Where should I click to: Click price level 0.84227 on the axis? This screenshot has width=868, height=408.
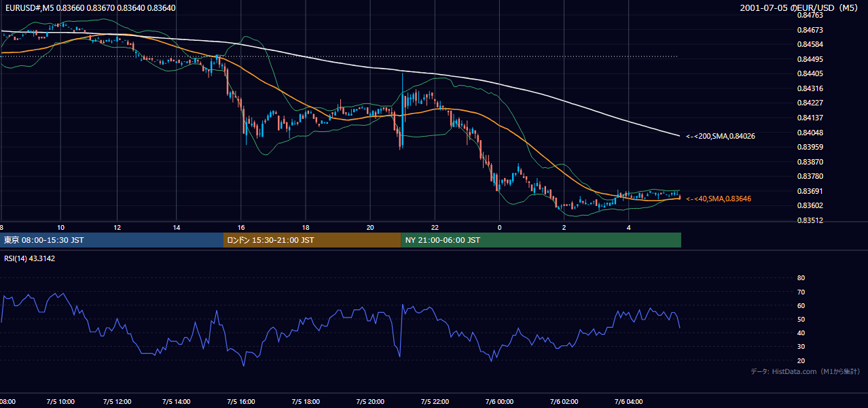(x=810, y=103)
